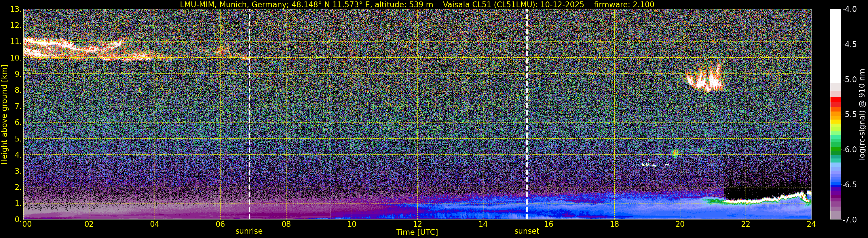The image size is (868, 238).
Task: Click the '1.' height tick label
Action: coord(18,204)
